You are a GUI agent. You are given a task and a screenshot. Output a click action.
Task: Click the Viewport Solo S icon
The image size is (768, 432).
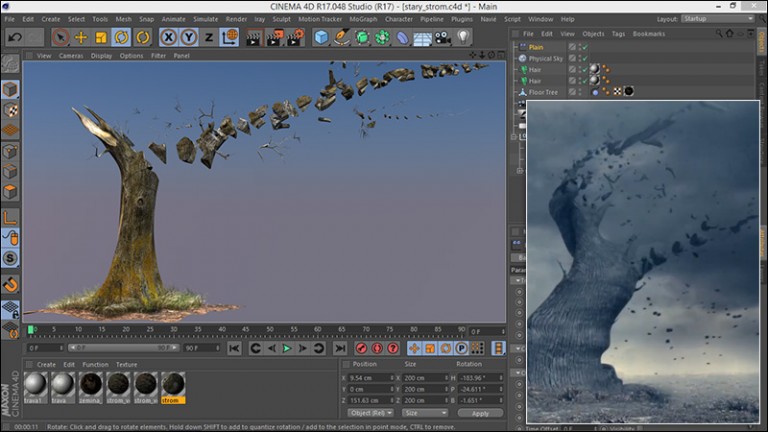click(10, 258)
